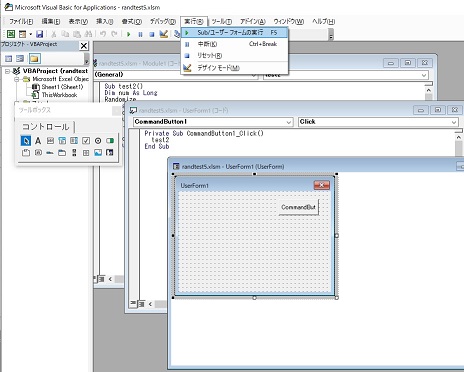Choose リセット(R) from the 実行 menu
This screenshot has width=464, height=372.
coord(234,56)
